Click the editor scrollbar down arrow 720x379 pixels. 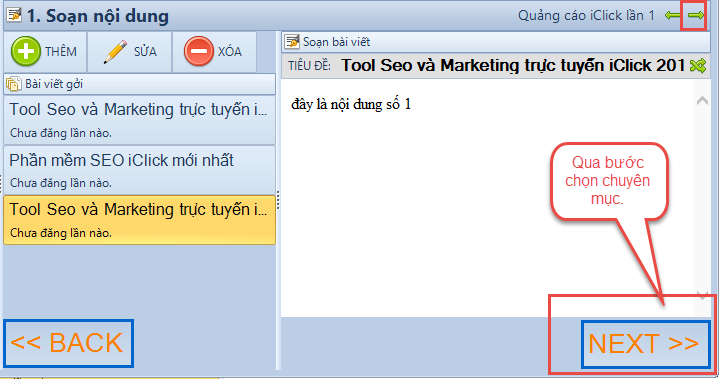[702, 295]
